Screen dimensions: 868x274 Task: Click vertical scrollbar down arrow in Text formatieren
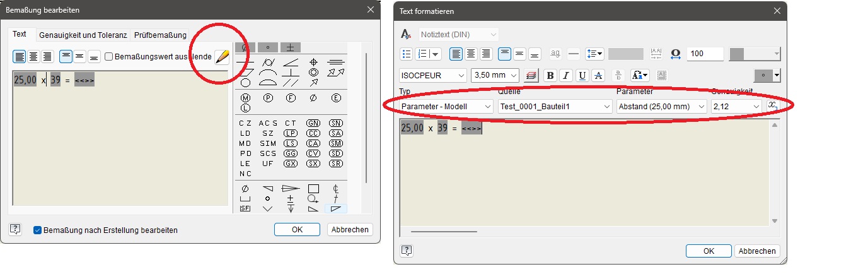pyautogui.click(x=775, y=221)
